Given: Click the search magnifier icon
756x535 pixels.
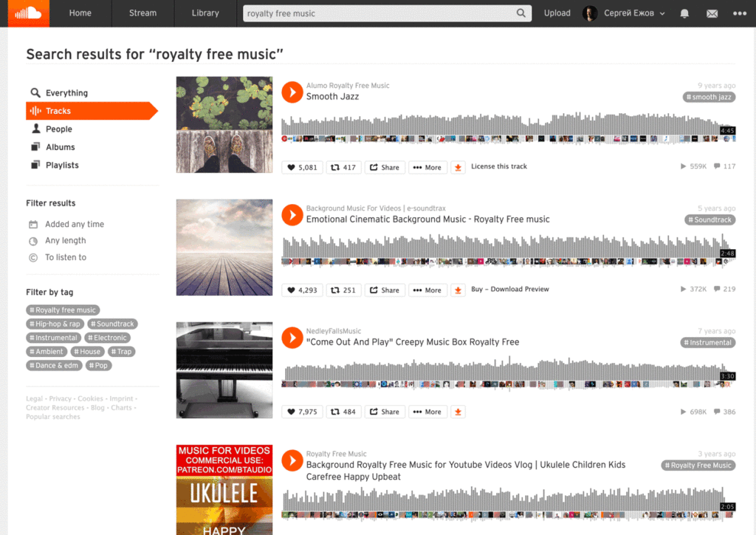Looking at the screenshot, I should click(520, 13).
